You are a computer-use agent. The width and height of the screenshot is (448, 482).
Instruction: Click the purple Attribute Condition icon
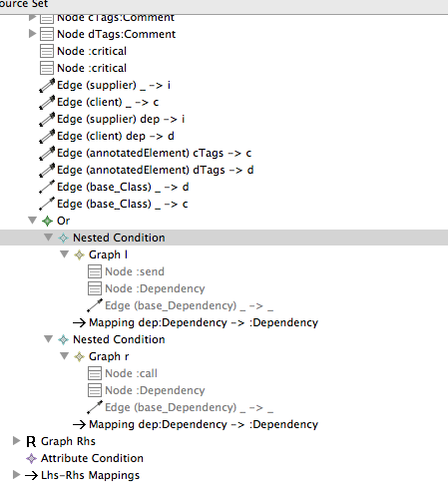[x=31, y=458]
